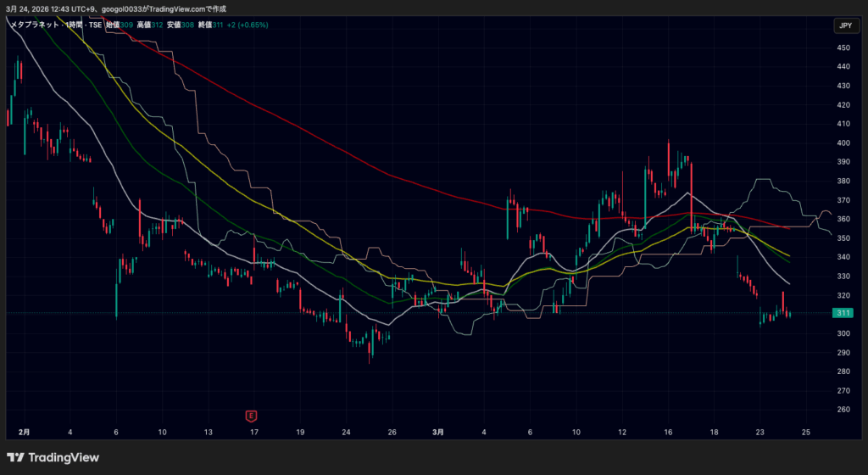
Task: Click the 430 price axis label
Action: tap(843, 87)
